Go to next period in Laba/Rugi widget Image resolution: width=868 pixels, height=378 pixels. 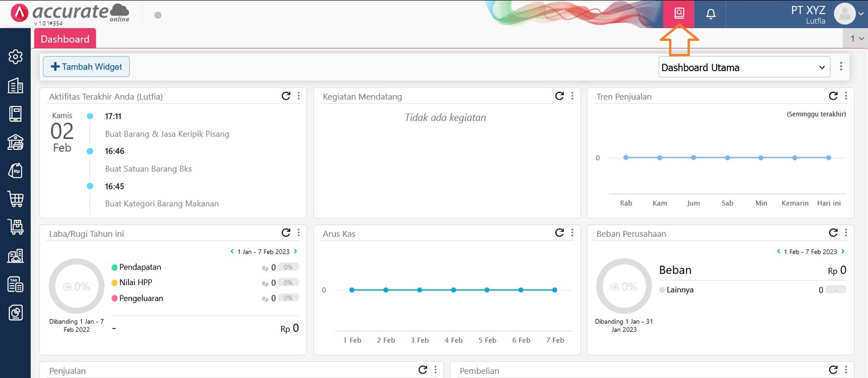point(296,251)
